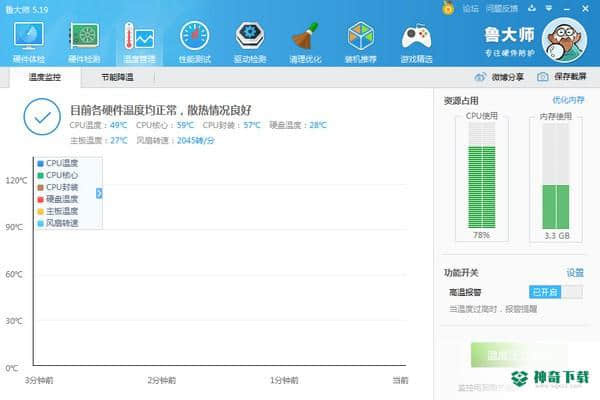Toggle the 高温报警 已开启 switch
The width and height of the screenshot is (600, 400).
556,292
